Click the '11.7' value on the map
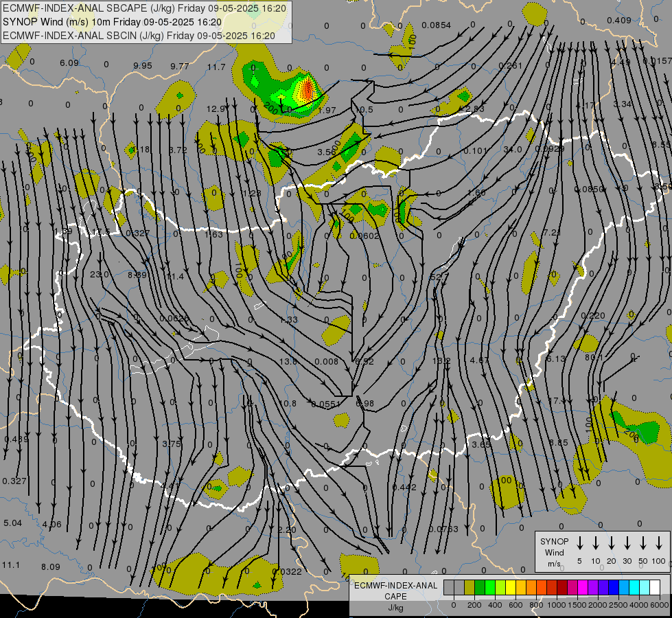The height and width of the screenshot is (618, 672). coord(216,67)
